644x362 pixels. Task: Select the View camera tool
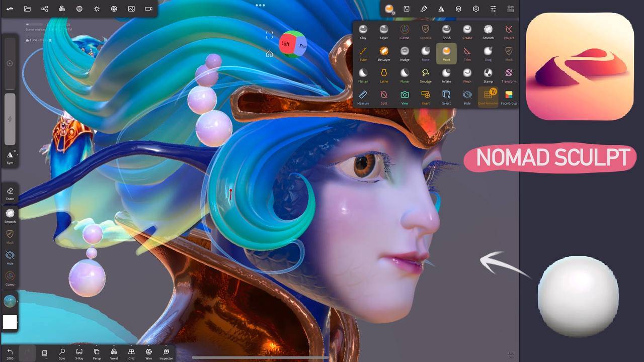click(x=405, y=97)
